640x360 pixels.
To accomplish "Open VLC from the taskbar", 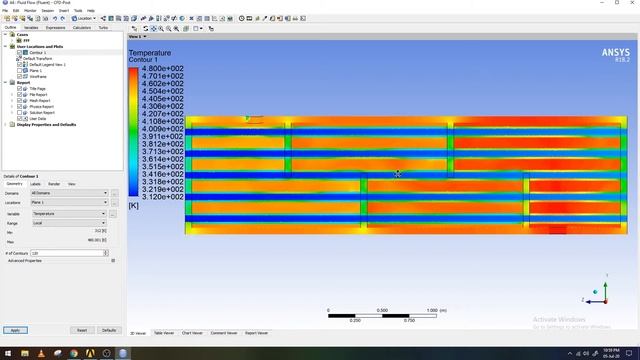I will pyautogui.click(x=41, y=353).
